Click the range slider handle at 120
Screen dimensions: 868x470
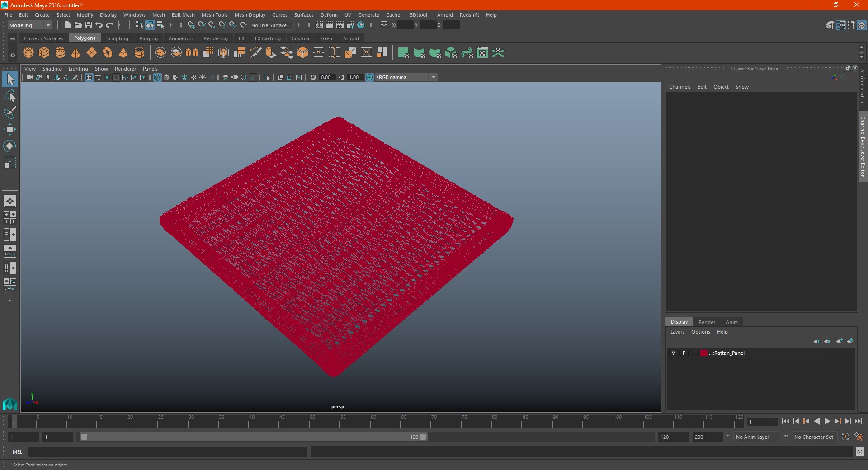coord(423,437)
